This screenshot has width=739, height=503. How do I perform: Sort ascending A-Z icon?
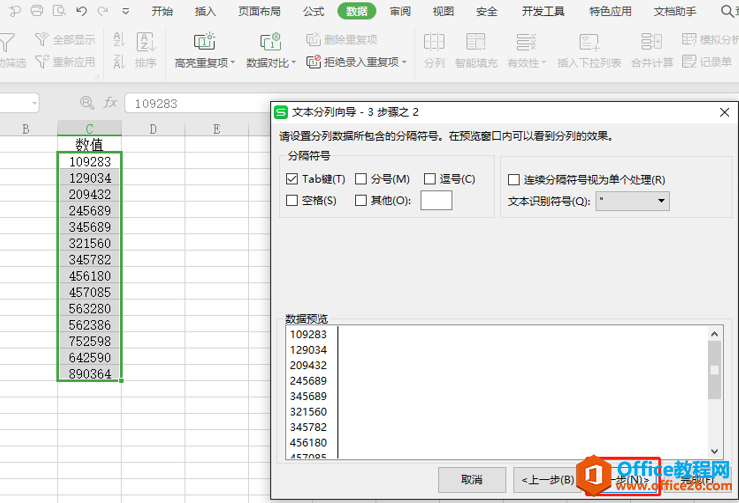[119, 40]
